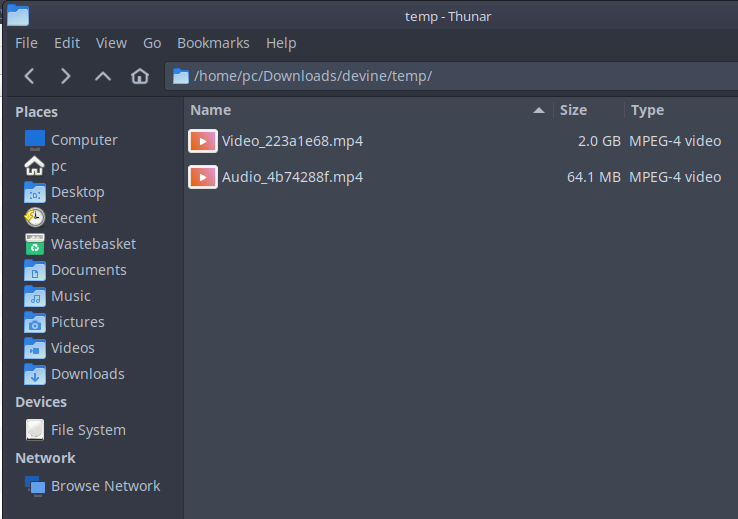Open the Videos sidebar shortcut

72,348
